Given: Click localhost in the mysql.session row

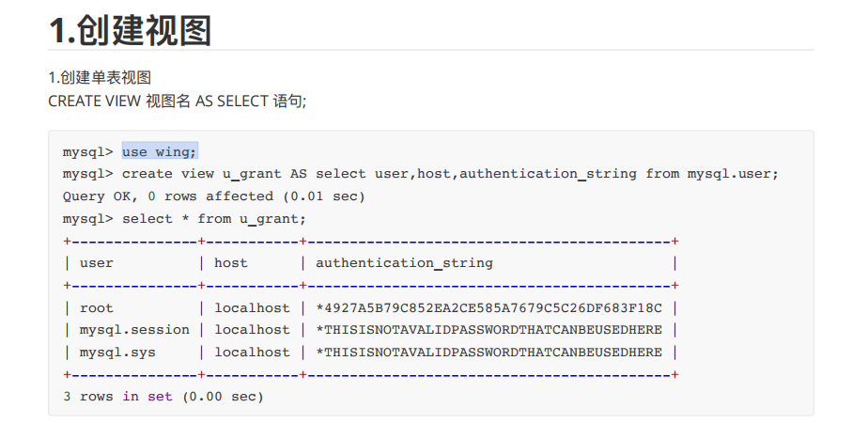Looking at the screenshot, I should (x=252, y=330).
